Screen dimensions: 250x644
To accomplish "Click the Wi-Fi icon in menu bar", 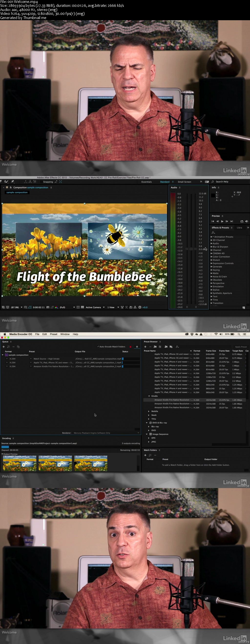I will 216,334.
